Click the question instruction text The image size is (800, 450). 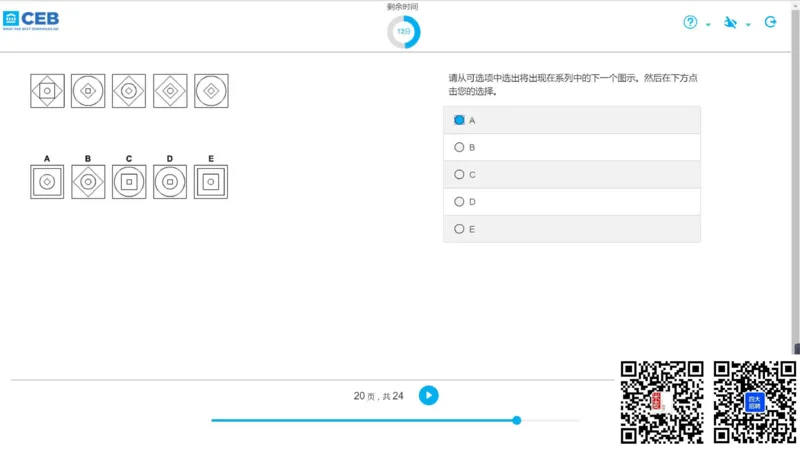click(573, 85)
